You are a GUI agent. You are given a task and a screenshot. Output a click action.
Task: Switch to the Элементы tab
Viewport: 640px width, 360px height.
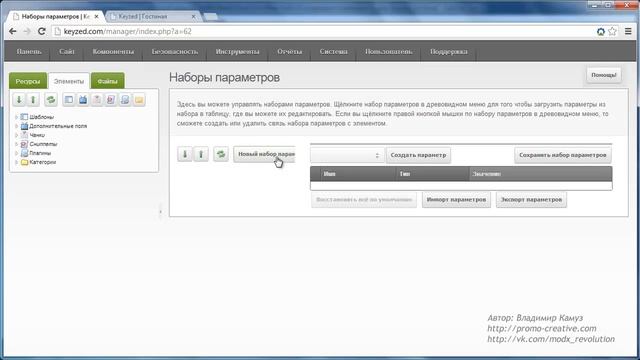[x=69, y=81]
